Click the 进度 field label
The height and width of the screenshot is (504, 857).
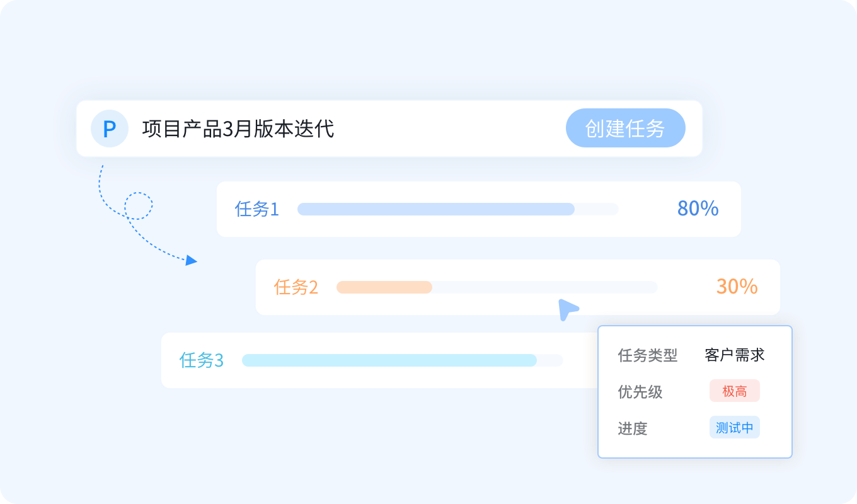[633, 428]
